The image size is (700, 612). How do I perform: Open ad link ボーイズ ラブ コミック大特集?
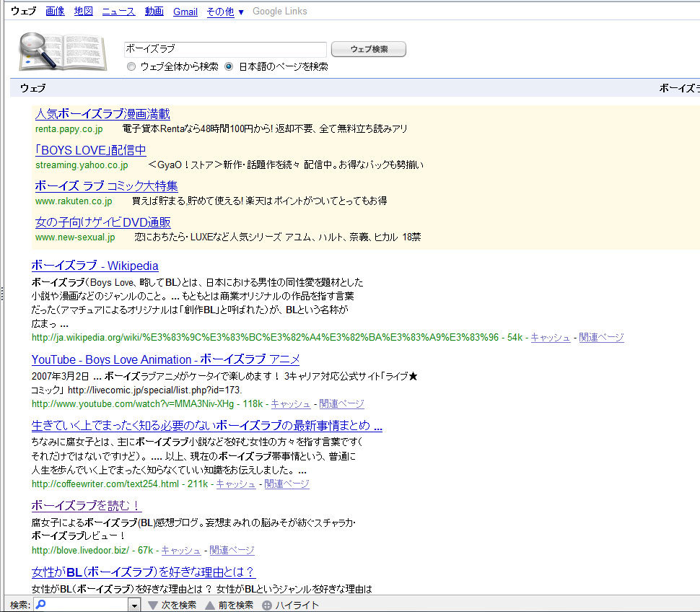(107, 185)
